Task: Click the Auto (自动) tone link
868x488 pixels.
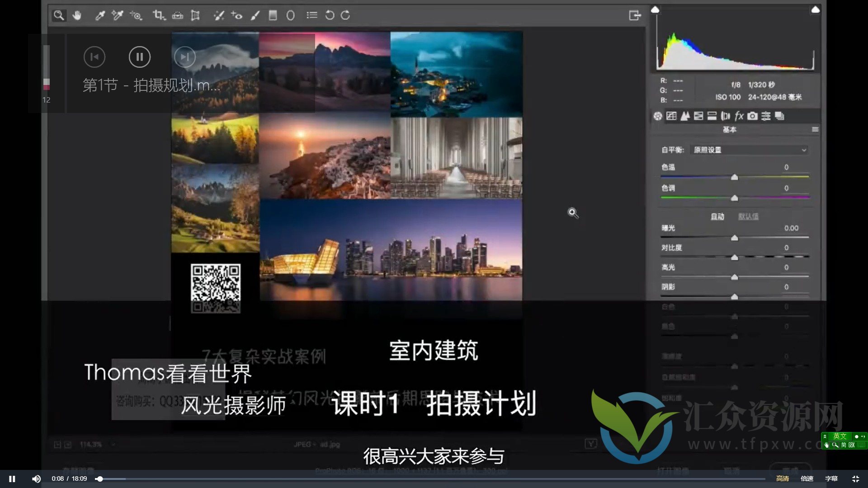Action: click(x=717, y=217)
